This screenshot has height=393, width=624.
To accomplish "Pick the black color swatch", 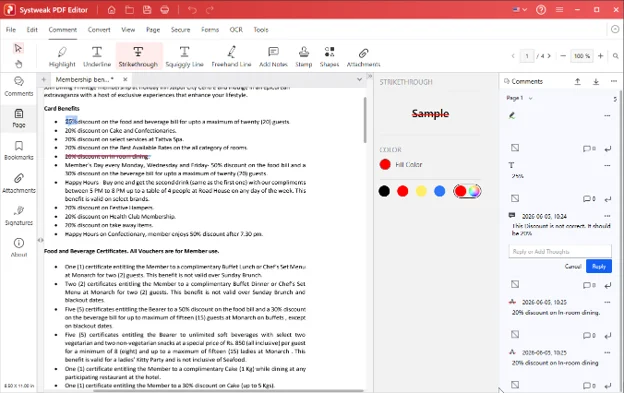I will click(384, 191).
